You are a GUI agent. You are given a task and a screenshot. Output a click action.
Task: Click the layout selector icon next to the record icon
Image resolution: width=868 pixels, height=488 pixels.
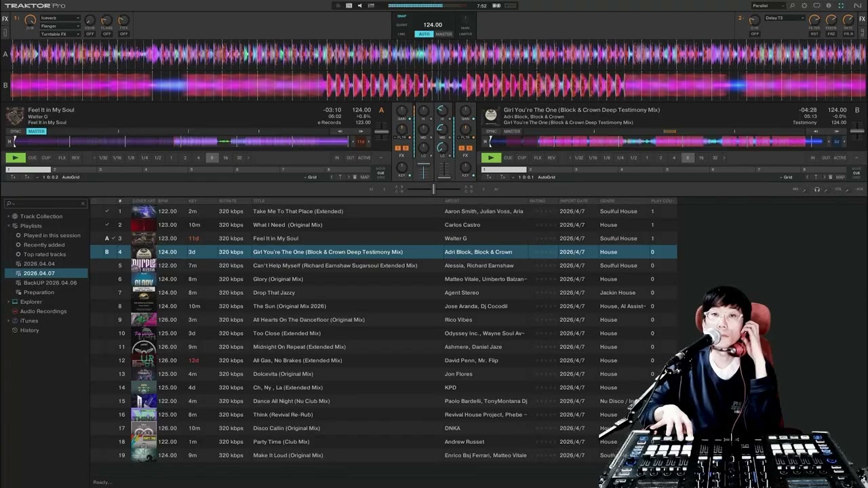(349, 5)
